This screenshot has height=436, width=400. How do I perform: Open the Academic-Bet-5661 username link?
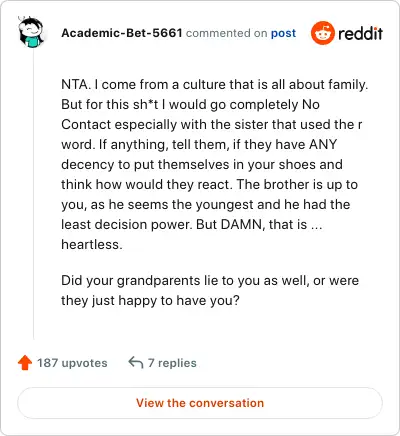tap(122, 33)
